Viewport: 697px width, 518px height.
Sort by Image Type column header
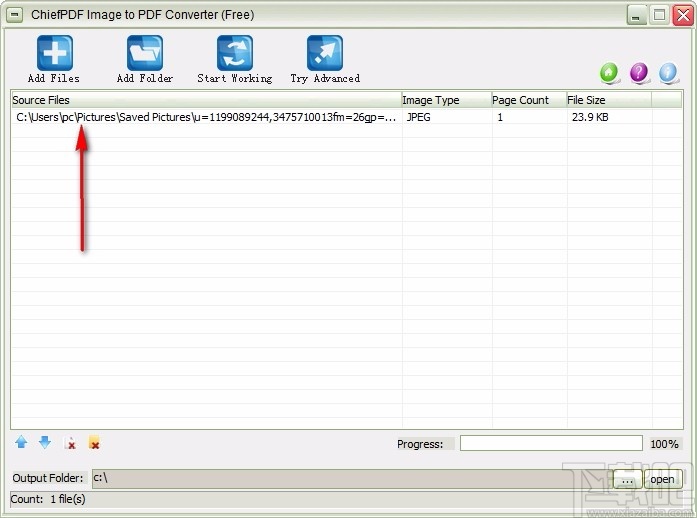(x=446, y=100)
